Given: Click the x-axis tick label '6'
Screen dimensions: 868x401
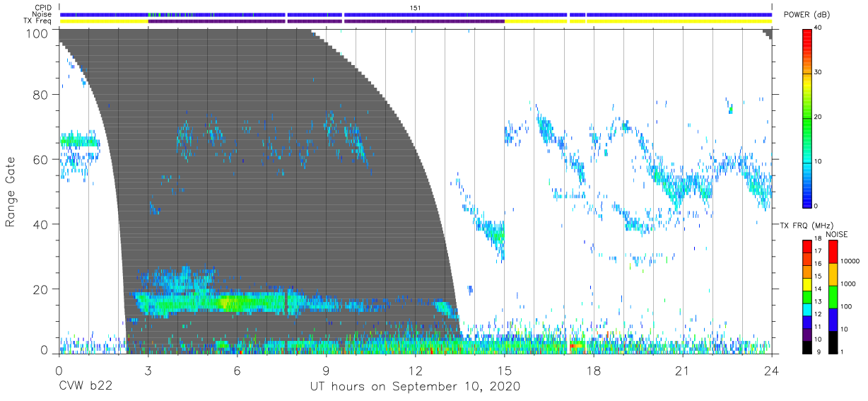Looking at the screenshot, I should click(x=237, y=371).
